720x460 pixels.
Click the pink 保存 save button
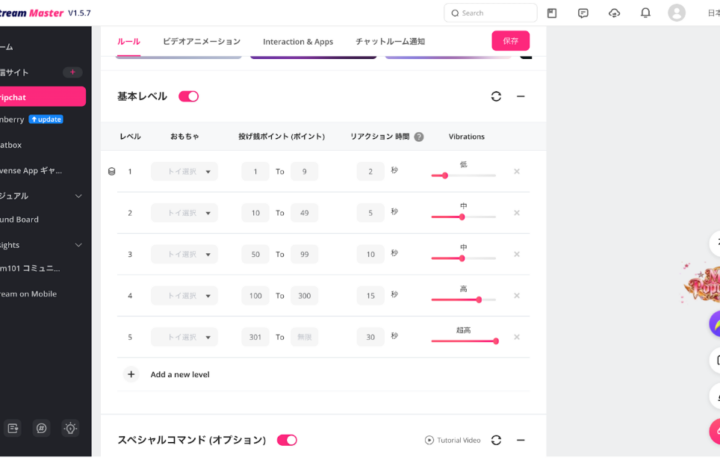pos(510,41)
